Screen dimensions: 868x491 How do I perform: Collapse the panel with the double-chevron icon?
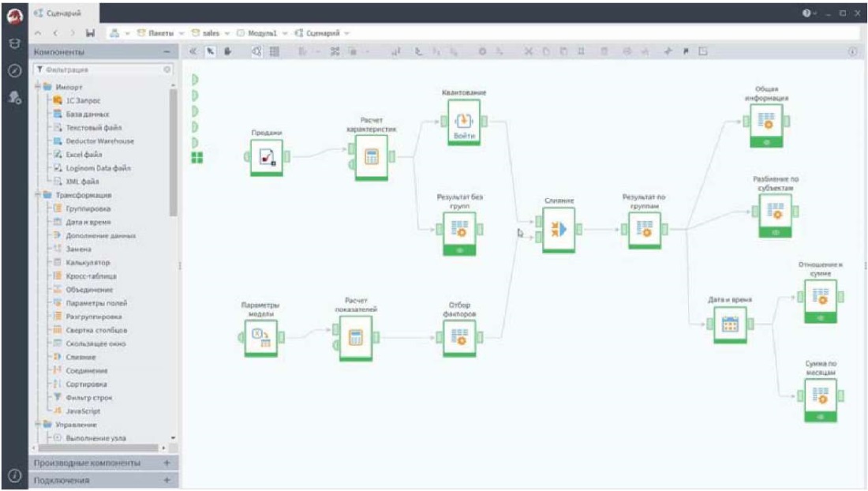[x=193, y=51]
